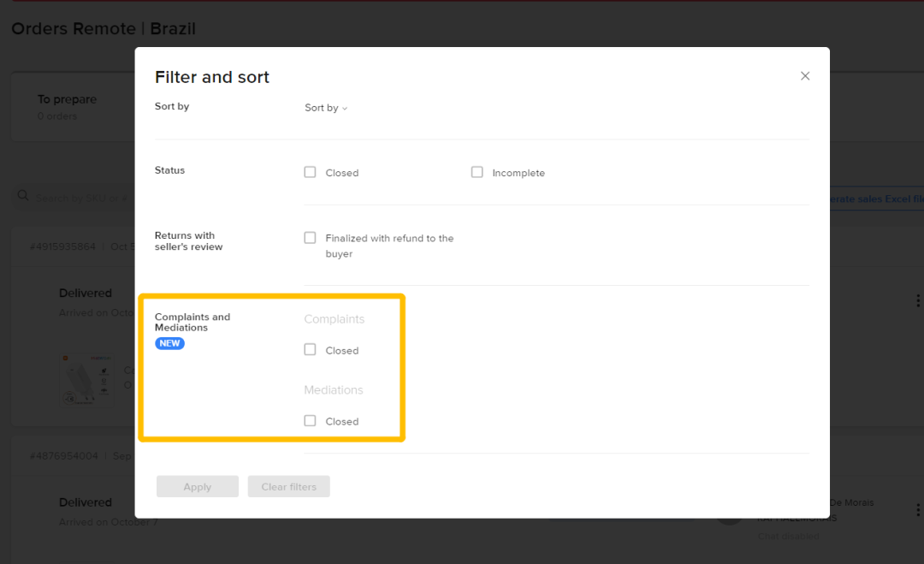The height and width of the screenshot is (564, 924).
Task: Expand the Sort by dropdown
Action: [x=326, y=108]
